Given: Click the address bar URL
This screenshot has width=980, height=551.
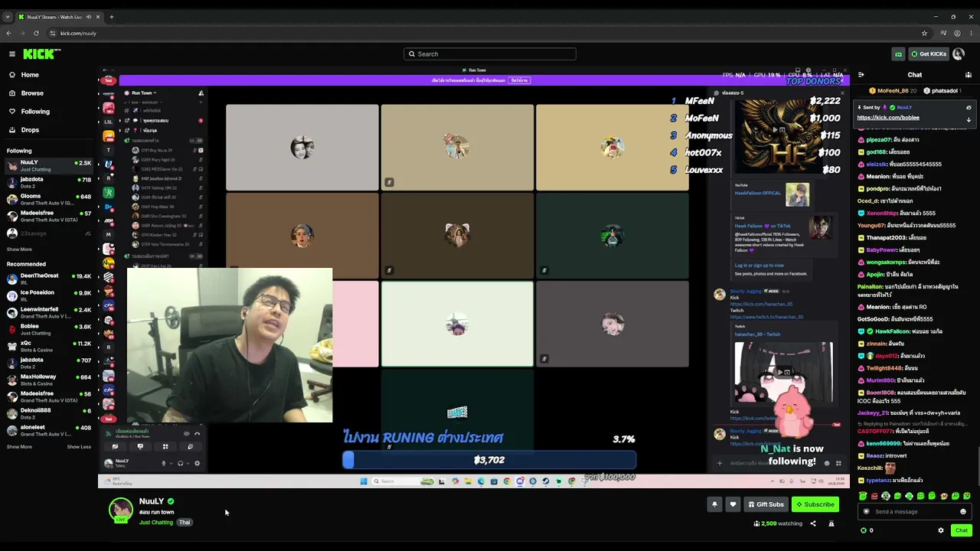Looking at the screenshot, I should click(x=78, y=34).
